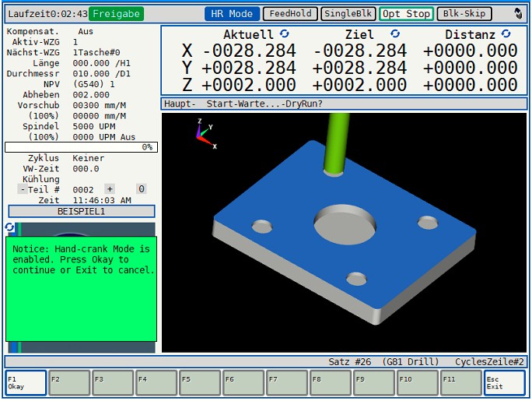This screenshot has width=532, height=401.
Task: Click the F4 function key
Action: pyautogui.click(x=156, y=383)
